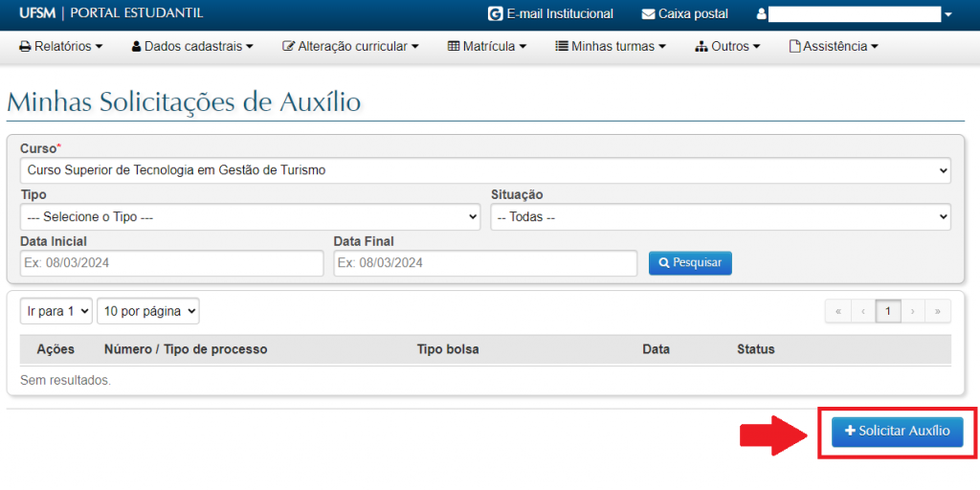Click the list icon for Minhas turmas

[x=562, y=46]
